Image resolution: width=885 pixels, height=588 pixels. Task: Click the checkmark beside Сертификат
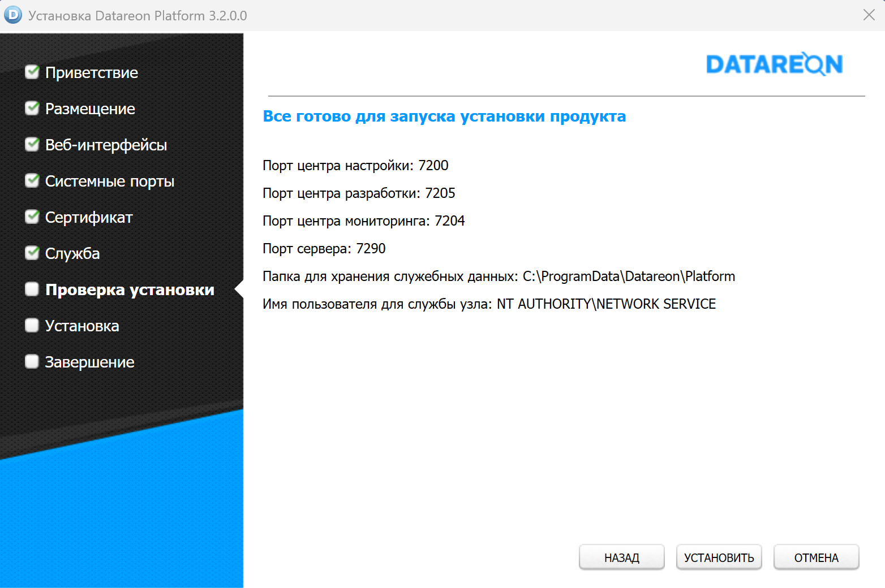tap(32, 217)
